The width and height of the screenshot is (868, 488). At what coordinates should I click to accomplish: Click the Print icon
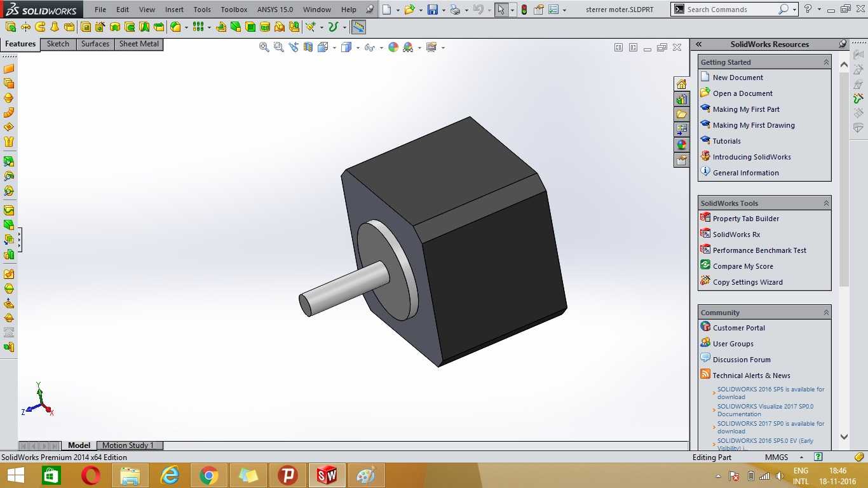[455, 10]
